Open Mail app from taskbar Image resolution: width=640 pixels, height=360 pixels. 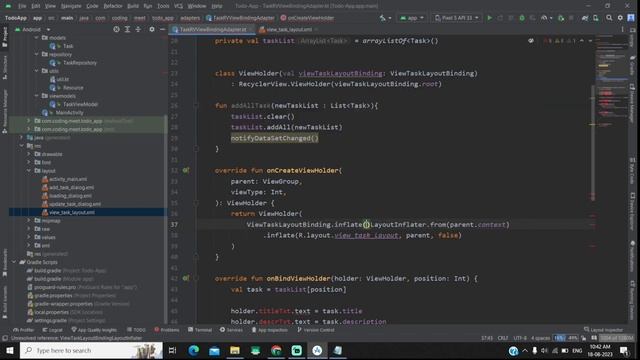pos(214,350)
